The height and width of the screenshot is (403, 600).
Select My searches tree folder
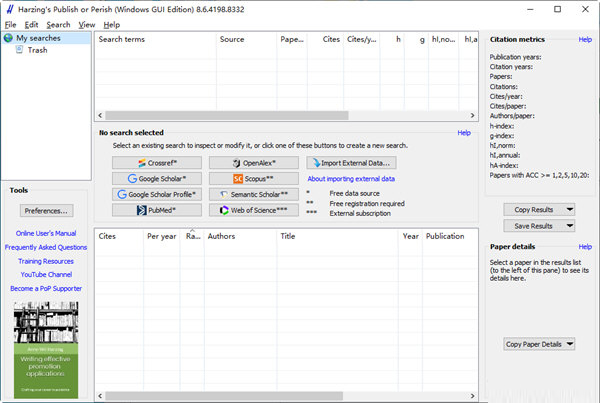click(x=37, y=38)
